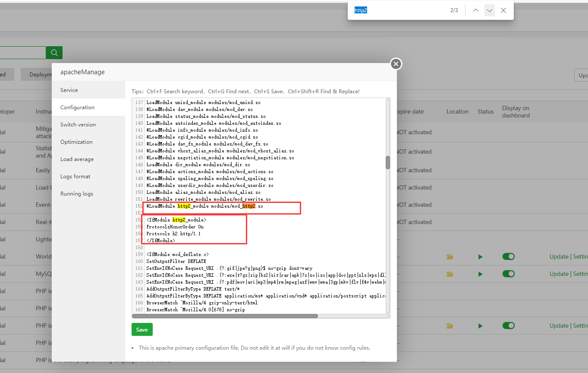Open the Setting link in the MySQ row
The image size is (588, 373).
pyautogui.click(x=580, y=274)
